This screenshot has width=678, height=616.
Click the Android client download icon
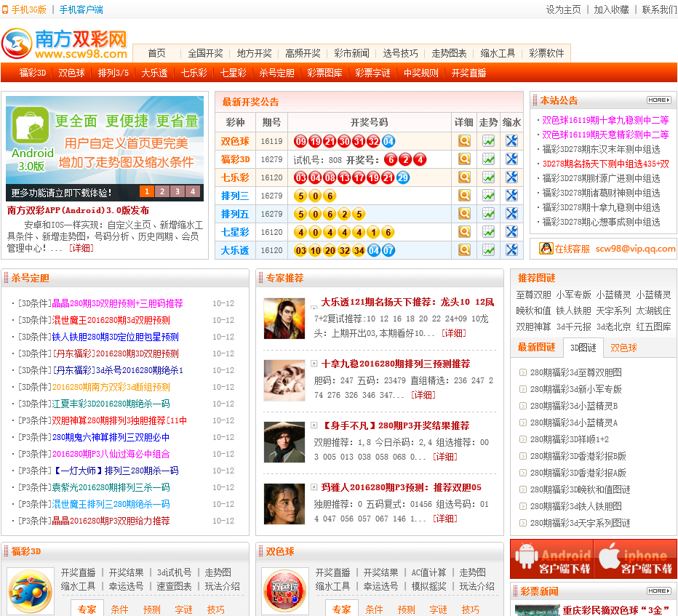(551, 559)
